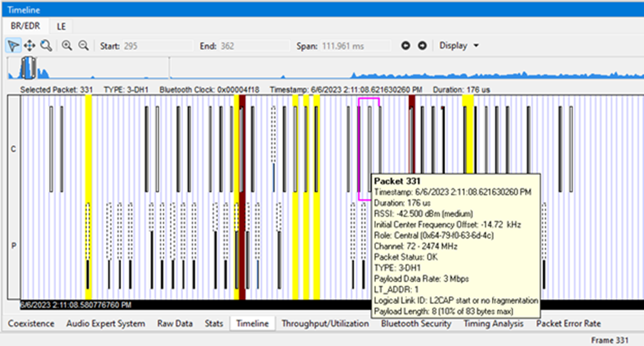This screenshot has height=346, width=644.
Task: Select the BR/EDR tab
Action: (26, 26)
